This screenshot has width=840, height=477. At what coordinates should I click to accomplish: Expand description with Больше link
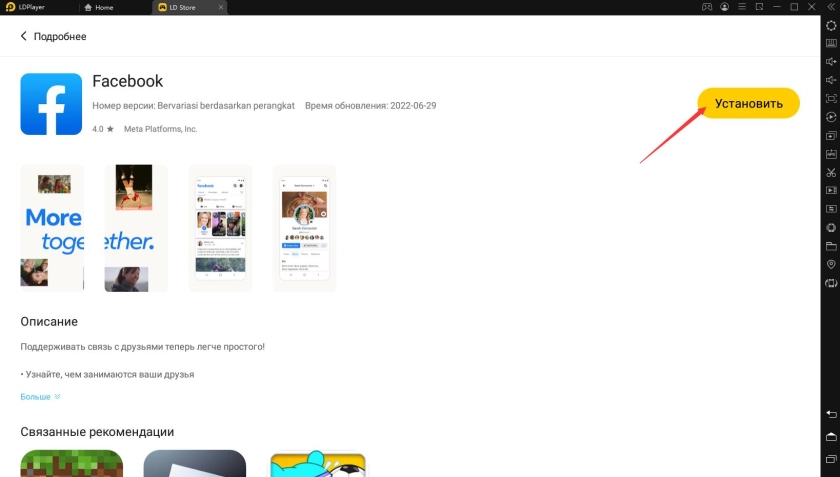click(x=40, y=397)
